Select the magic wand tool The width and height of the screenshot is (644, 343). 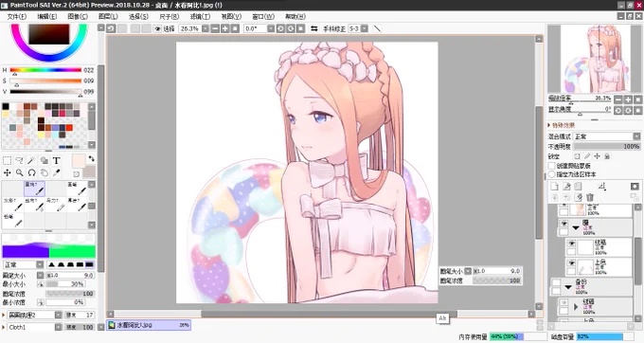31,160
